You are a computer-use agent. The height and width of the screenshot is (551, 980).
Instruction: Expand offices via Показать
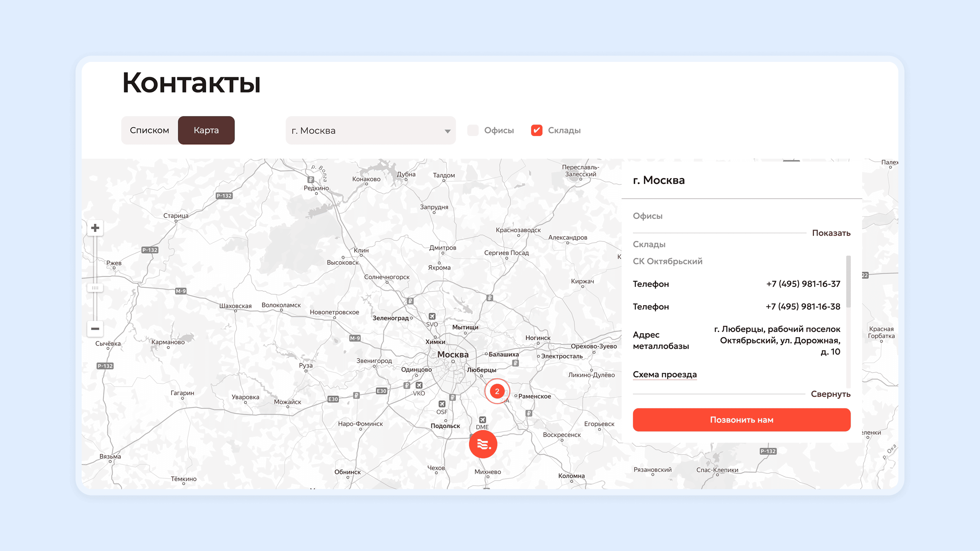pyautogui.click(x=831, y=233)
